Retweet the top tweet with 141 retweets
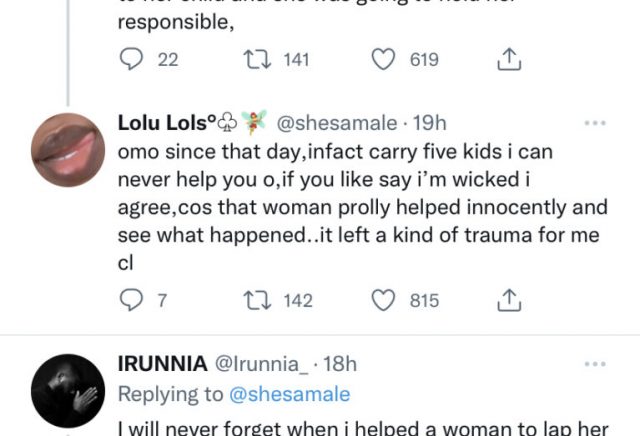The image size is (640, 436). pyautogui.click(x=255, y=60)
